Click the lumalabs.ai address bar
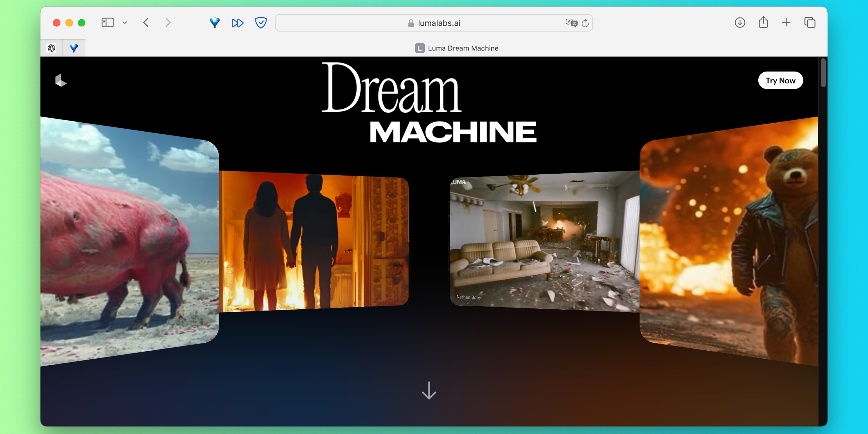The width and height of the screenshot is (868, 434). pyautogui.click(x=434, y=23)
